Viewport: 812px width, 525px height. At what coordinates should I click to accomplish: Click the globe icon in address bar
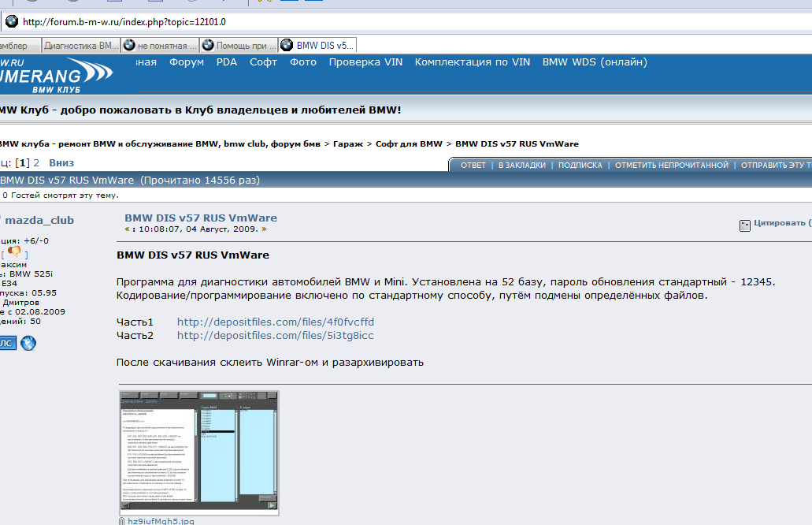point(11,21)
